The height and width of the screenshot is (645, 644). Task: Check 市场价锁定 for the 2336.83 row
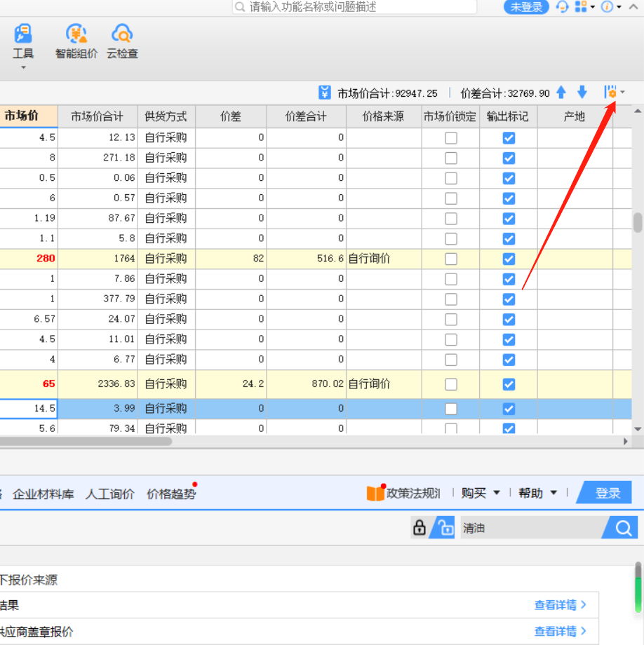pos(451,384)
